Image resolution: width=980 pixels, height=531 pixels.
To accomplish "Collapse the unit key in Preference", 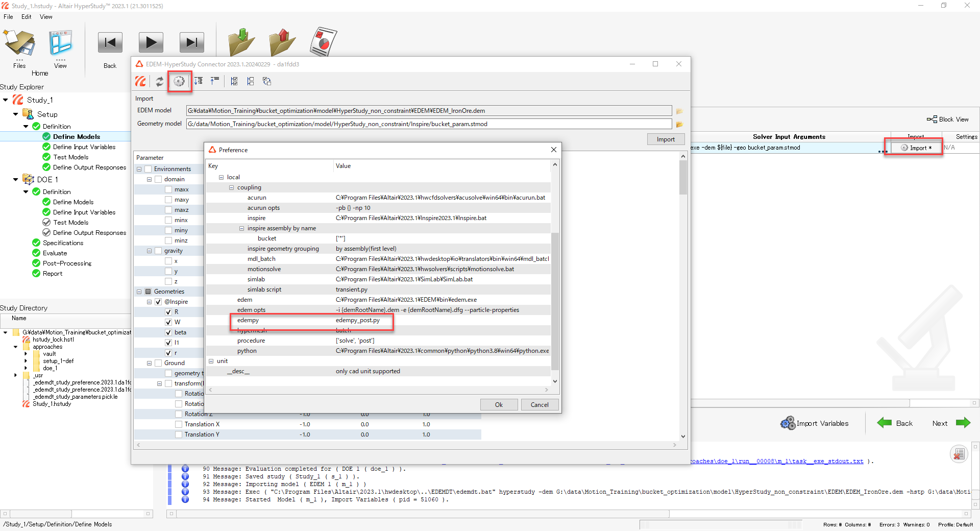I will [211, 361].
